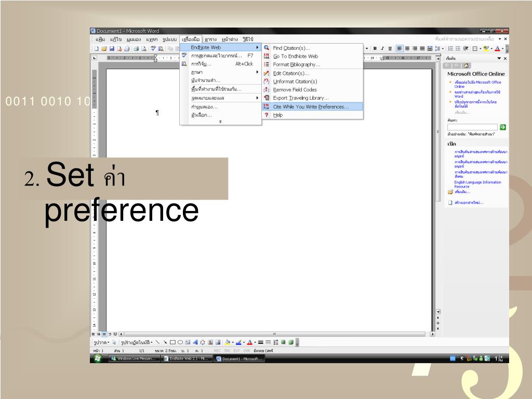This screenshot has width=532, height=399.
Task: Open fill color dropdown on drawing toolbar
Action: coord(233,342)
